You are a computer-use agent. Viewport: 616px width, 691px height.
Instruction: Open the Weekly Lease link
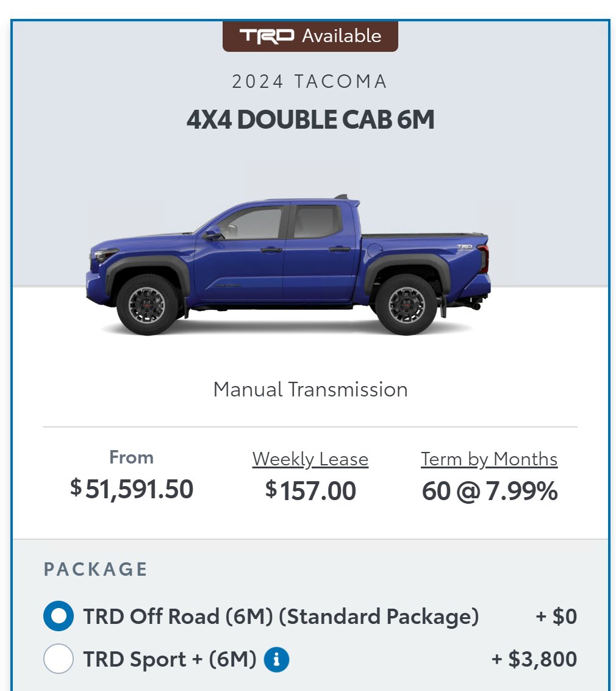pyautogui.click(x=310, y=459)
